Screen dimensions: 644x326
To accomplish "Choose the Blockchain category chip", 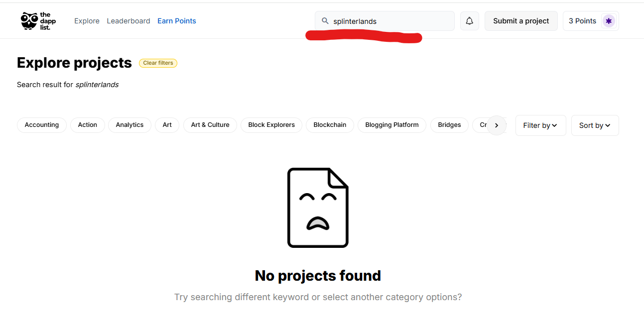I will (330, 125).
